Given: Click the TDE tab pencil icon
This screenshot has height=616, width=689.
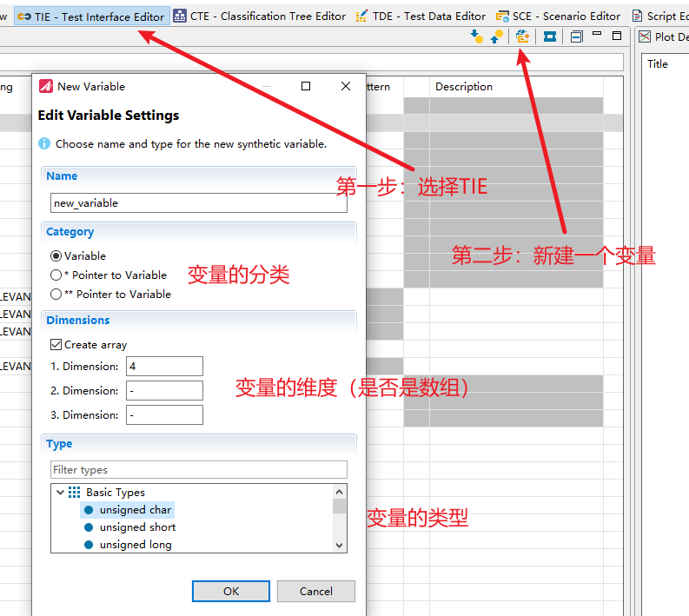Looking at the screenshot, I should coord(361,17).
